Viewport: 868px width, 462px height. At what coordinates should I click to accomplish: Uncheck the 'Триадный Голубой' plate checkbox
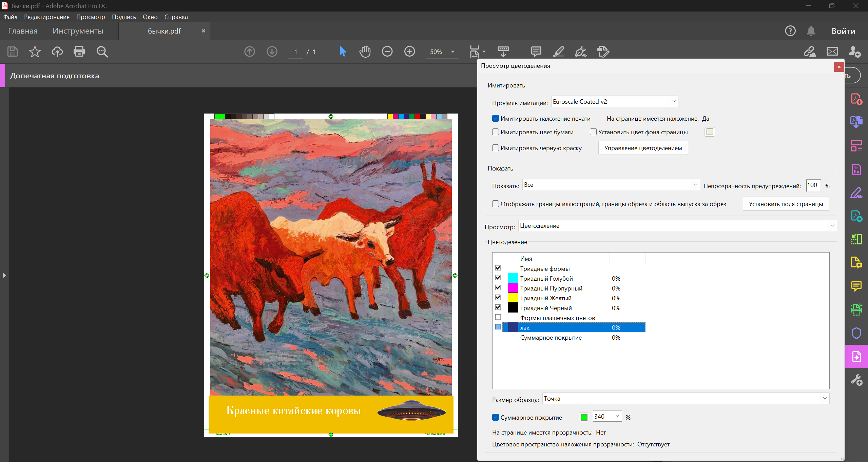(x=498, y=278)
